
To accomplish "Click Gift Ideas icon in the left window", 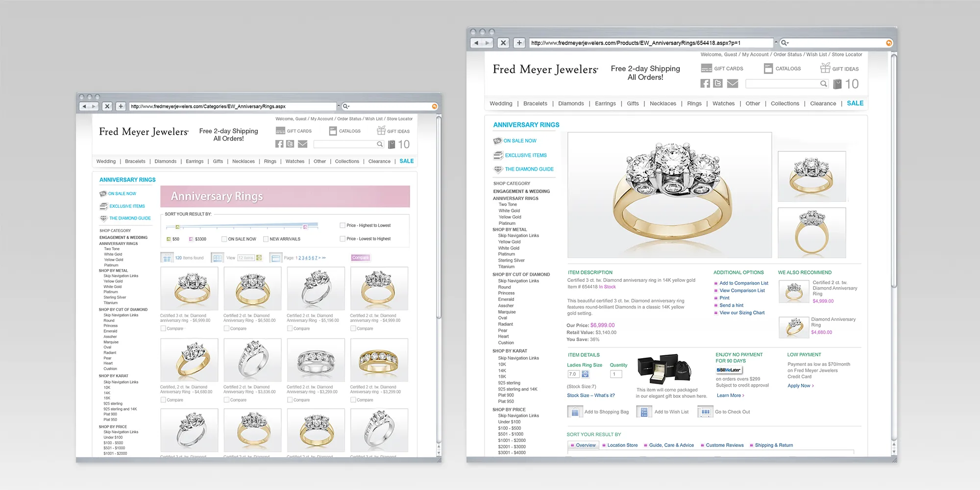I will (x=381, y=130).
